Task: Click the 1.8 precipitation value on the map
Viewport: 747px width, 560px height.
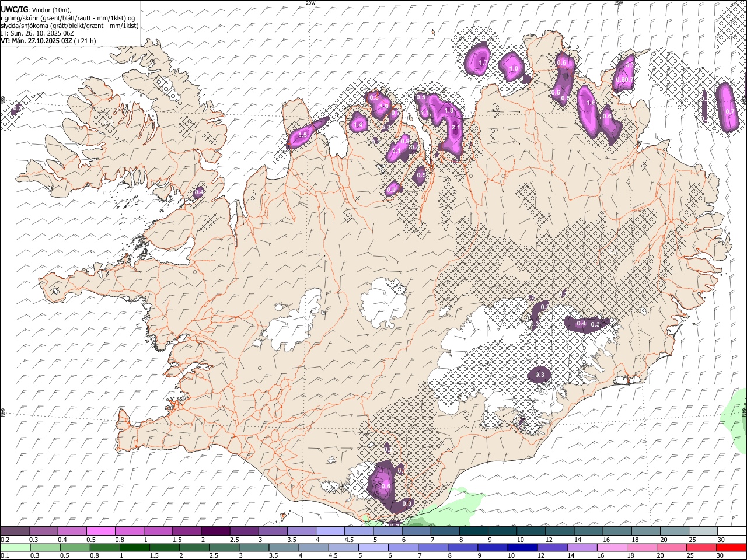Action: [449, 110]
